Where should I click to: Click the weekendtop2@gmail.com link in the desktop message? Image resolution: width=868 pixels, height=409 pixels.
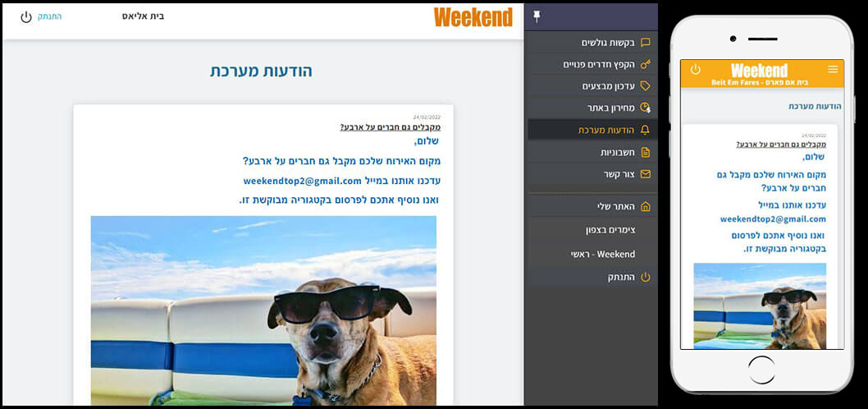[x=302, y=181]
